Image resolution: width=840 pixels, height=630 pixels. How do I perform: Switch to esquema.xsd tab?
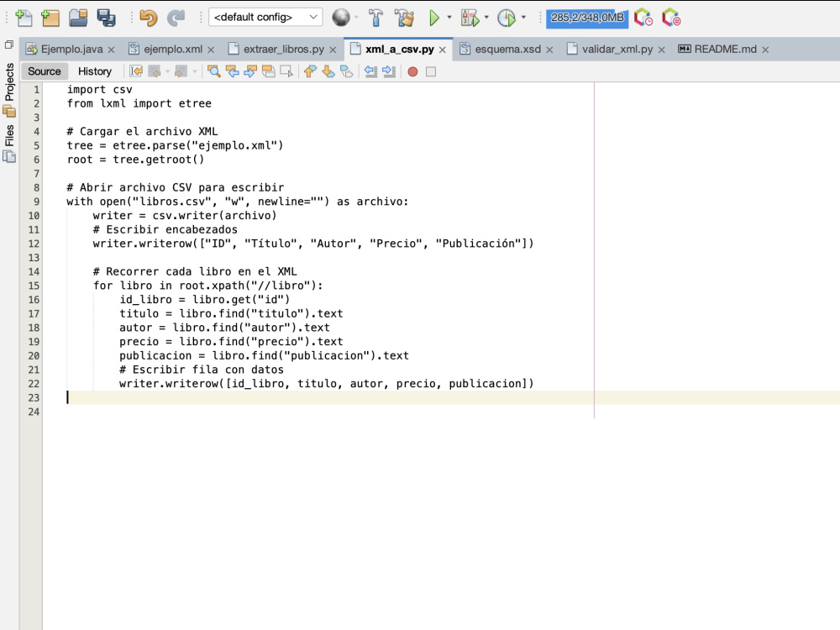coord(508,50)
